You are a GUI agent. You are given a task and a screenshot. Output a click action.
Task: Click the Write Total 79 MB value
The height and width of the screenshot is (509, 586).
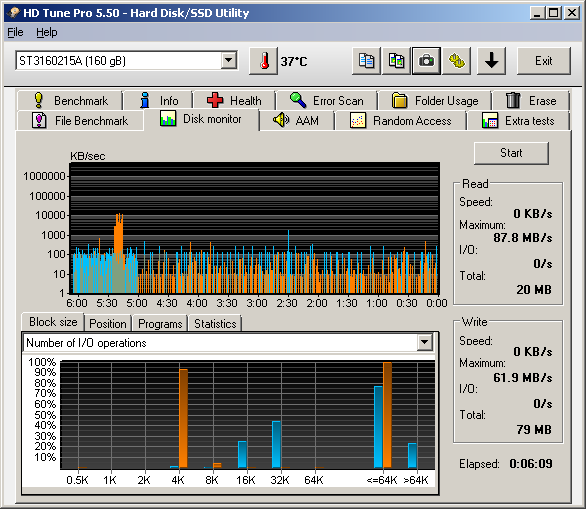click(534, 429)
